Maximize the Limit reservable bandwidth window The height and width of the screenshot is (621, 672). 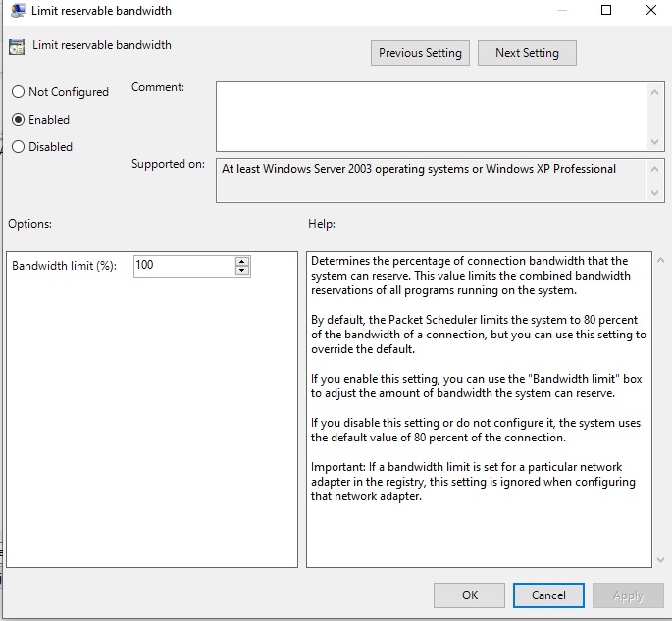point(606,11)
